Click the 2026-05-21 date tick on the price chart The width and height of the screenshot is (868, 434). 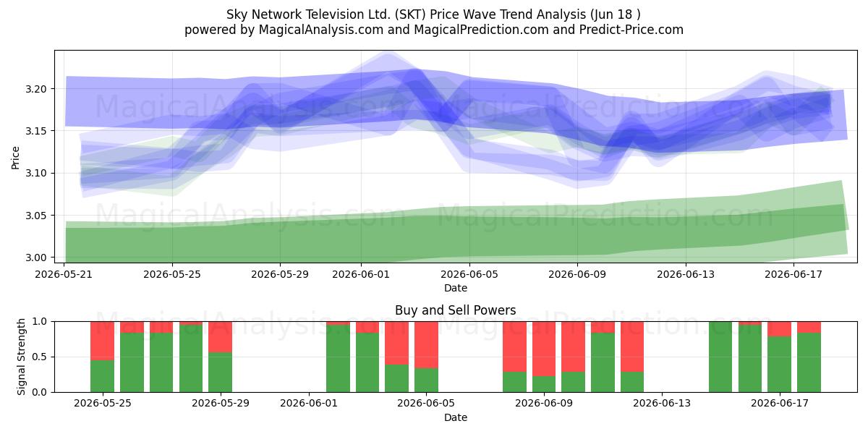(65, 274)
